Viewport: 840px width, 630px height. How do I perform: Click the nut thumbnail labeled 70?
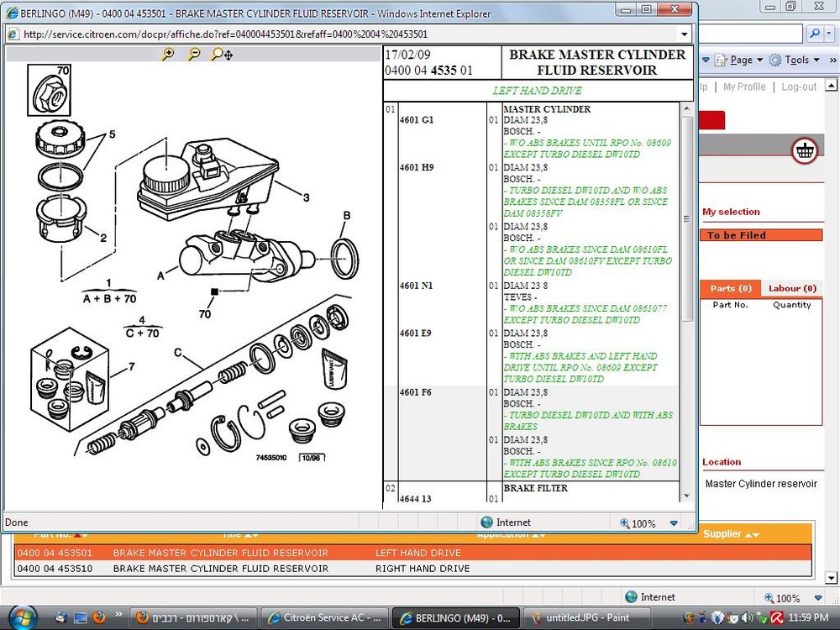coord(49,90)
